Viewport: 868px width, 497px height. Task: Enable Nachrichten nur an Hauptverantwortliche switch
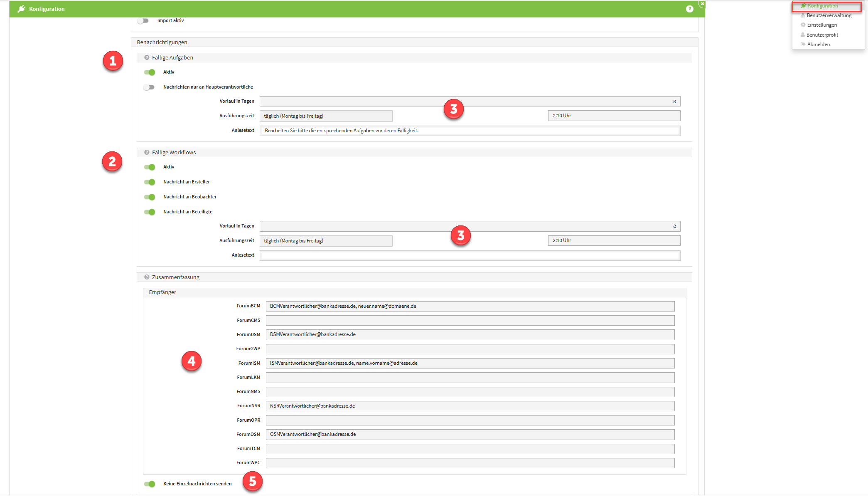pos(149,87)
